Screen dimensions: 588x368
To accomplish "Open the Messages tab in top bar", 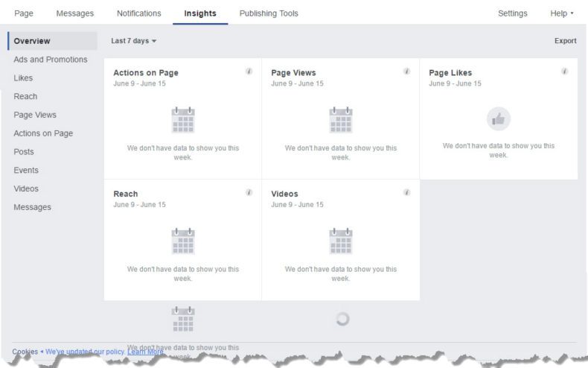I will (75, 13).
